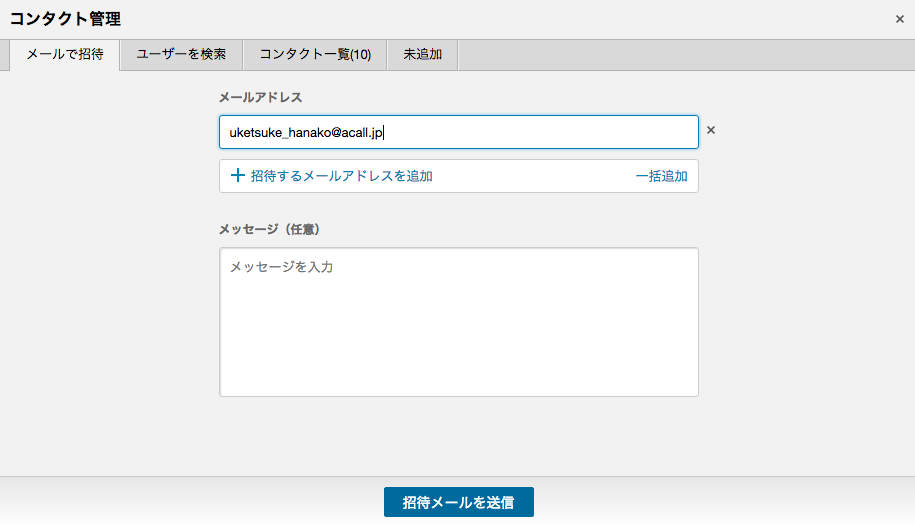Screen dimensions: 915x525
Task: Focus the メールアドレス input field
Action: 459,132
